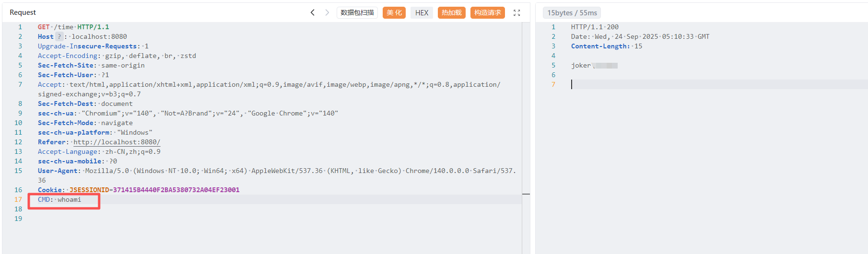This screenshot has height=254, width=868.
Task: Click the 15bytes / 55ms response tag
Action: pos(572,13)
